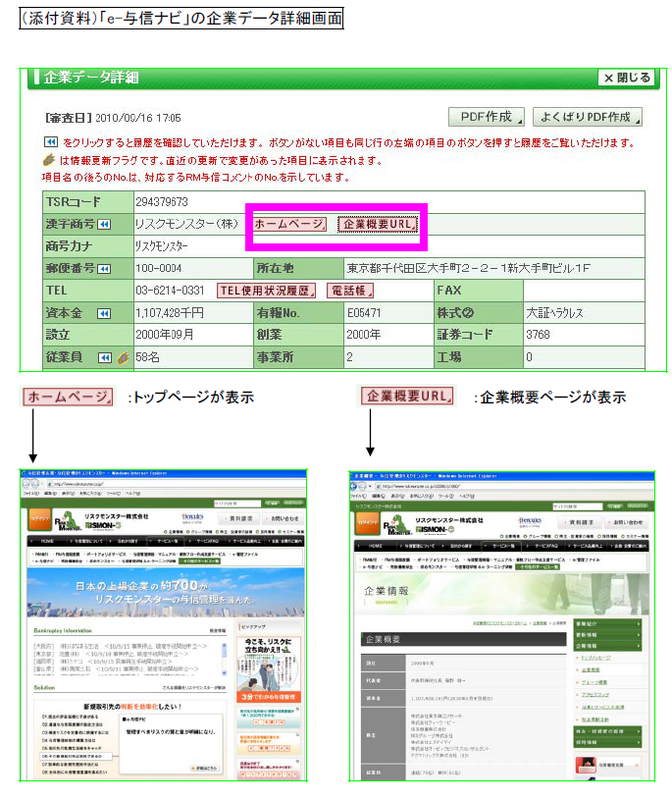672x800 pixels.
Task: Click update flag icon in 従業員 row
Action: click(x=123, y=357)
